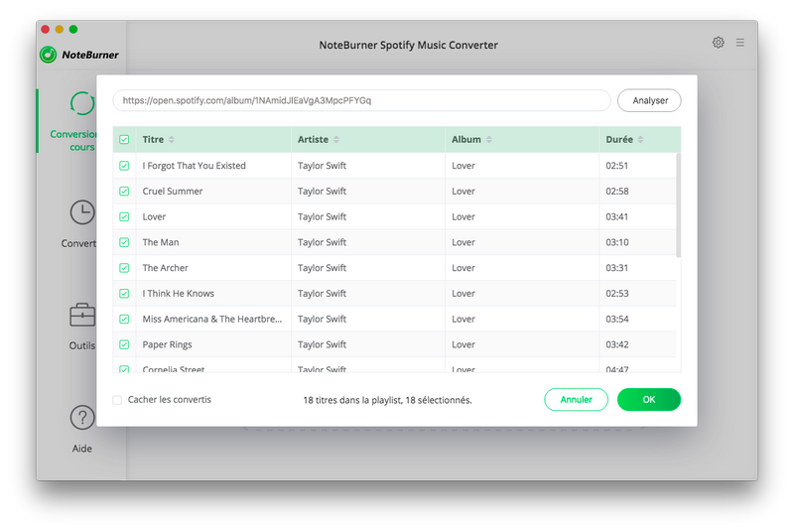Viewport: 794px width, 532px height.
Task: Toggle the select-all checkbox in the header
Action: coord(124,140)
